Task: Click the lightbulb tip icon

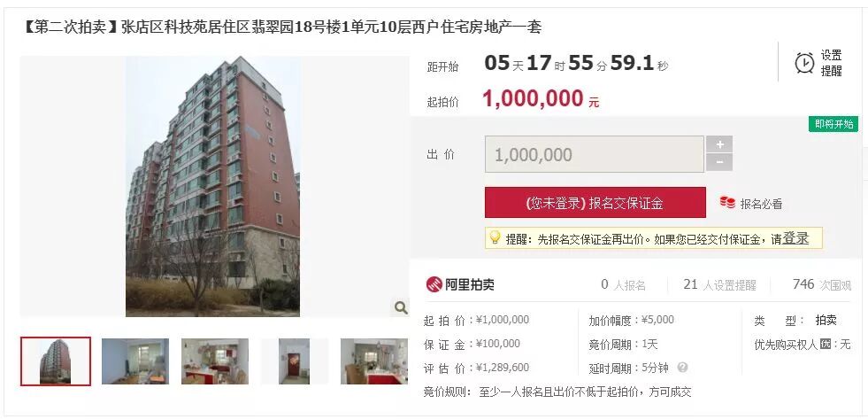Action: (x=495, y=237)
